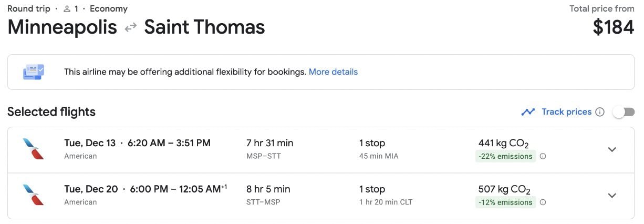Click the info icon beside -22% emissions
Screen dimensions: 644x224
[543, 156]
